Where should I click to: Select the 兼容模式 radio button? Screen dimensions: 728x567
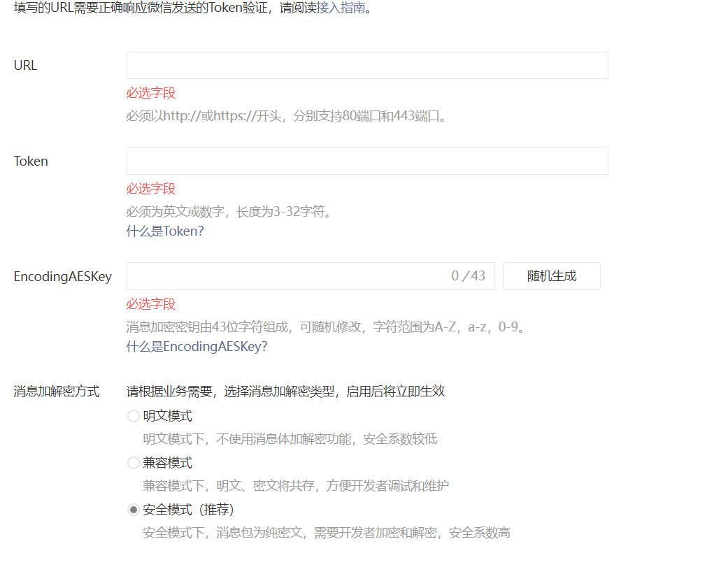click(134, 463)
